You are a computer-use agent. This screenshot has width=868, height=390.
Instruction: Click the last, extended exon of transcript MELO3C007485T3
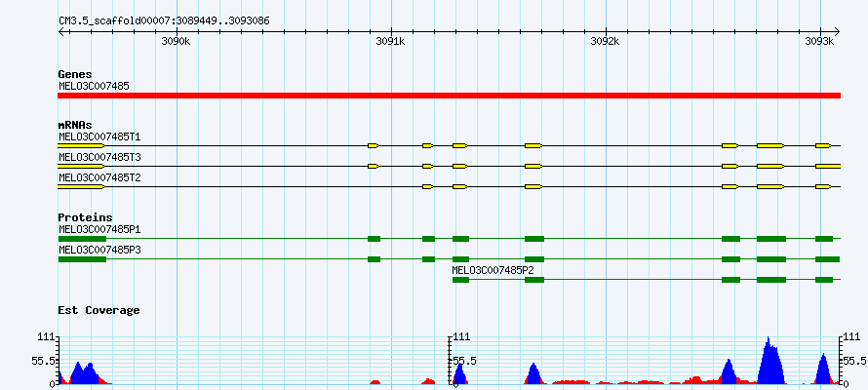828,166
